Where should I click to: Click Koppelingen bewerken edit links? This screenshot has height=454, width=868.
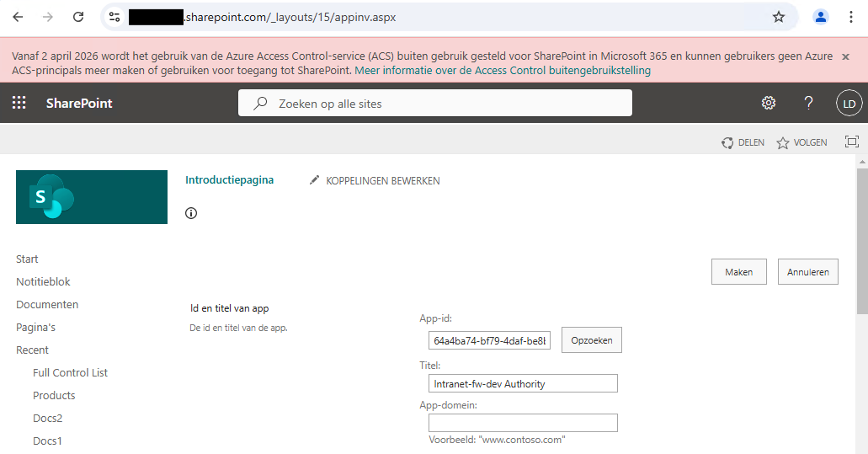click(x=375, y=180)
